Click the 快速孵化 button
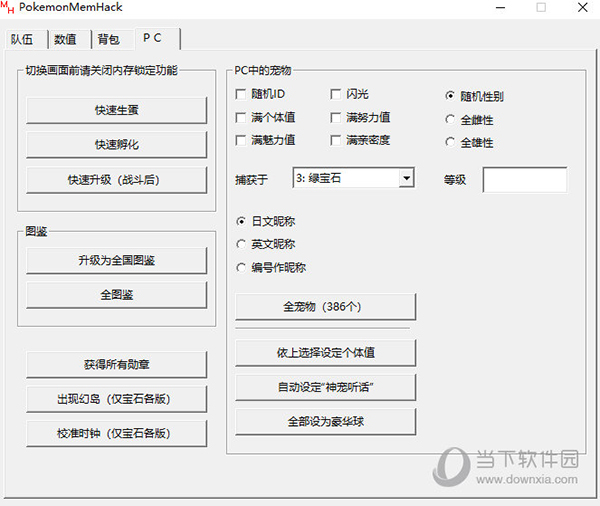 (x=117, y=145)
